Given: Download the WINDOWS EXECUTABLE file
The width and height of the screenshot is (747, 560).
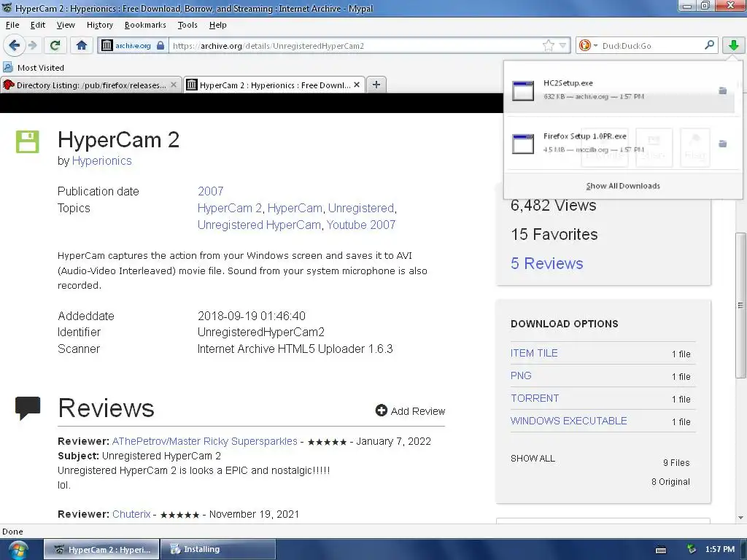Looking at the screenshot, I should (x=569, y=421).
